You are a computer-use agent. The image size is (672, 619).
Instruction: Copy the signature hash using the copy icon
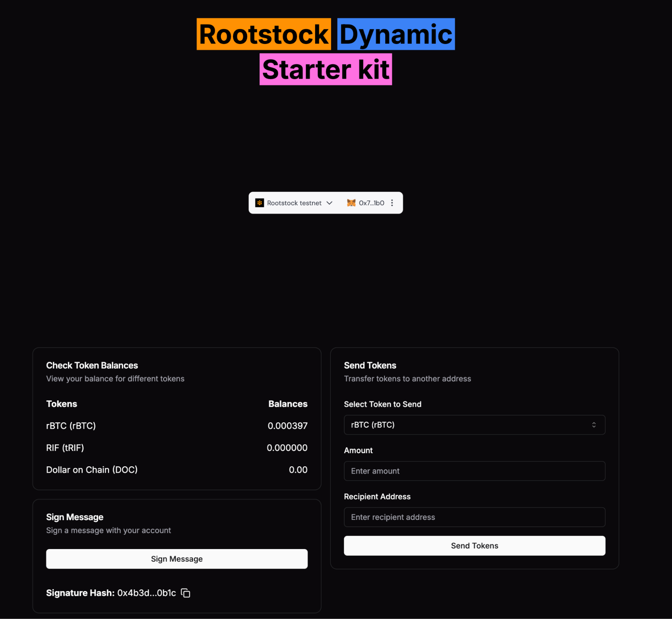click(x=185, y=593)
